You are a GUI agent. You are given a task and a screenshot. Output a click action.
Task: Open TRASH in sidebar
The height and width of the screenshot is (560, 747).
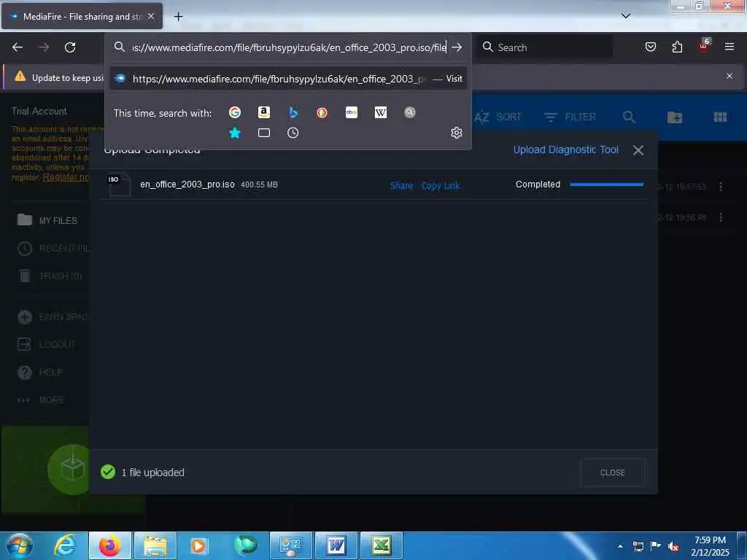50,276
